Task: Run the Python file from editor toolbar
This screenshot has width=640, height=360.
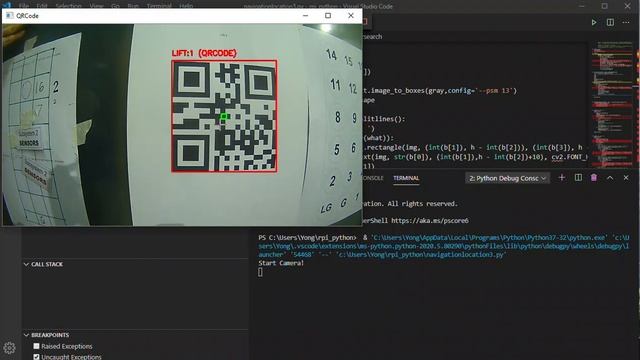Action: pyautogui.click(x=594, y=22)
